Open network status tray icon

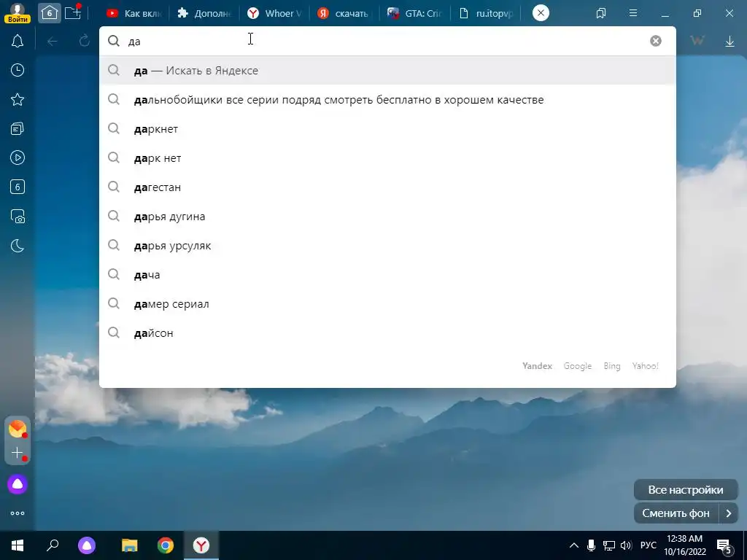tap(609, 545)
